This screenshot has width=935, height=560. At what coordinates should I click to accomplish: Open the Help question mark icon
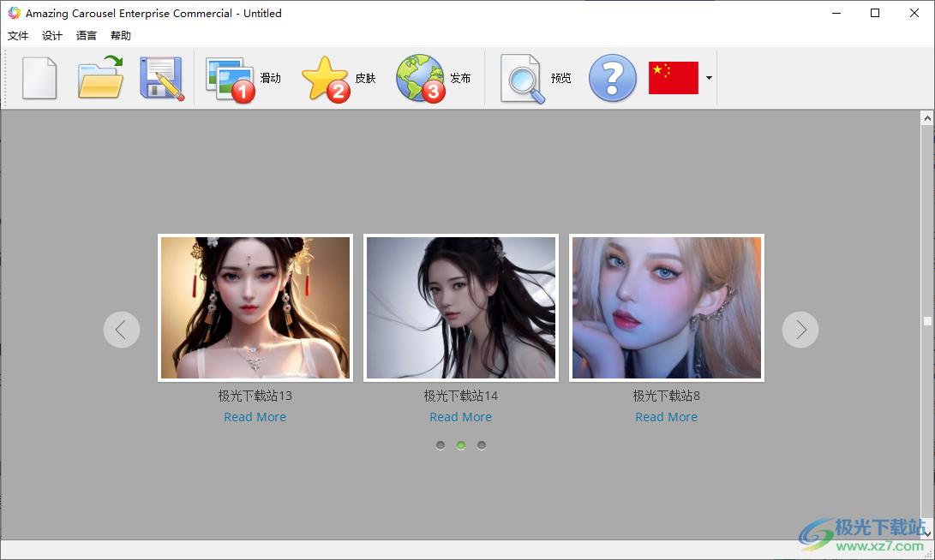click(612, 78)
